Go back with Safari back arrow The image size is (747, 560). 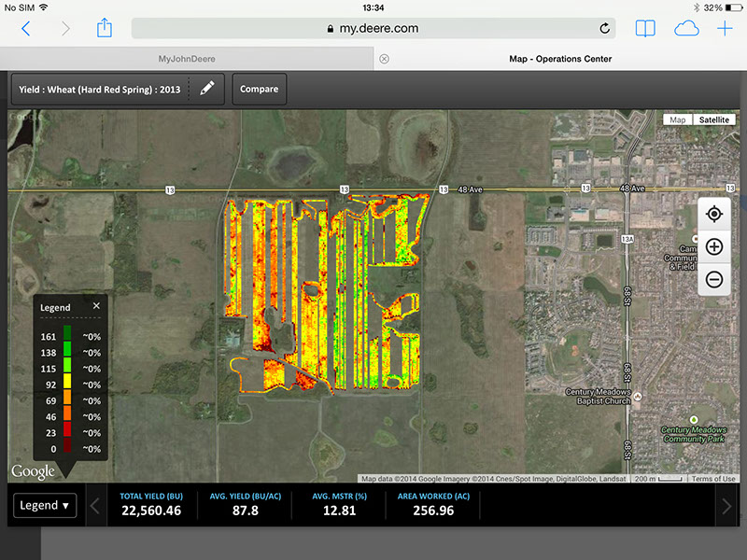pyautogui.click(x=25, y=28)
